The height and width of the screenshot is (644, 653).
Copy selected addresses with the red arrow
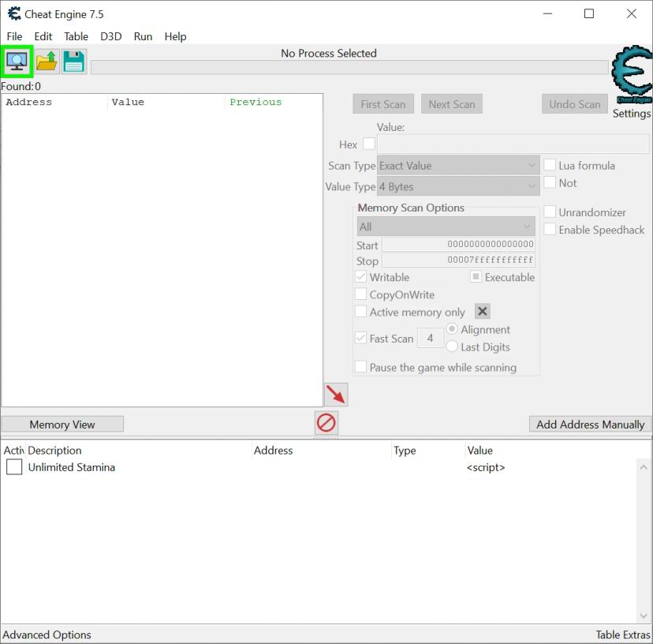[336, 395]
